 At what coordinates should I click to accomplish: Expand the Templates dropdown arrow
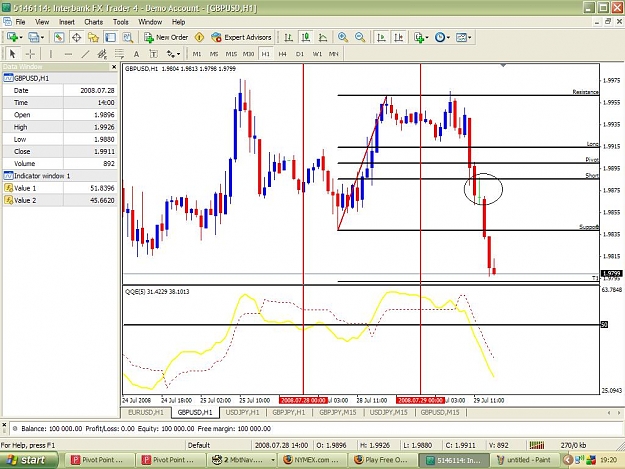pos(470,38)
